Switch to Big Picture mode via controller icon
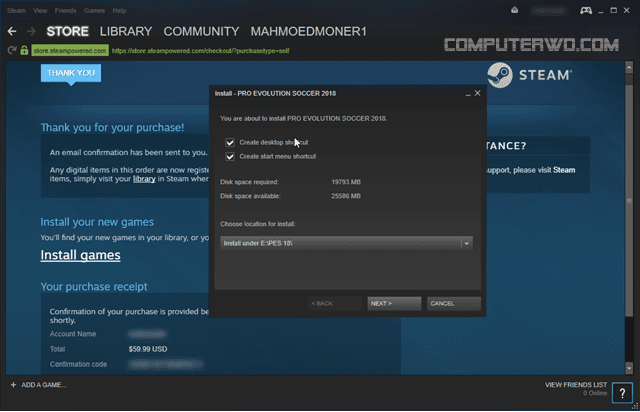This screenshot has width=640, height=412. pyautogui.click(x=586, y=10)
